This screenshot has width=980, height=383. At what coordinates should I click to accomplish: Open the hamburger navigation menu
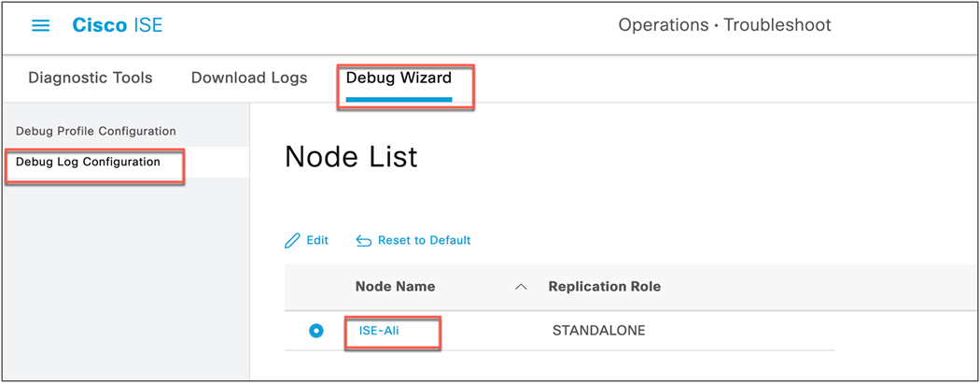point(41,25)
